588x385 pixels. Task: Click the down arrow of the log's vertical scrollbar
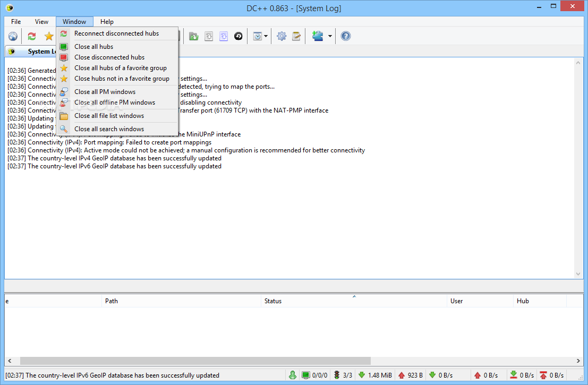tap(578, 274)
